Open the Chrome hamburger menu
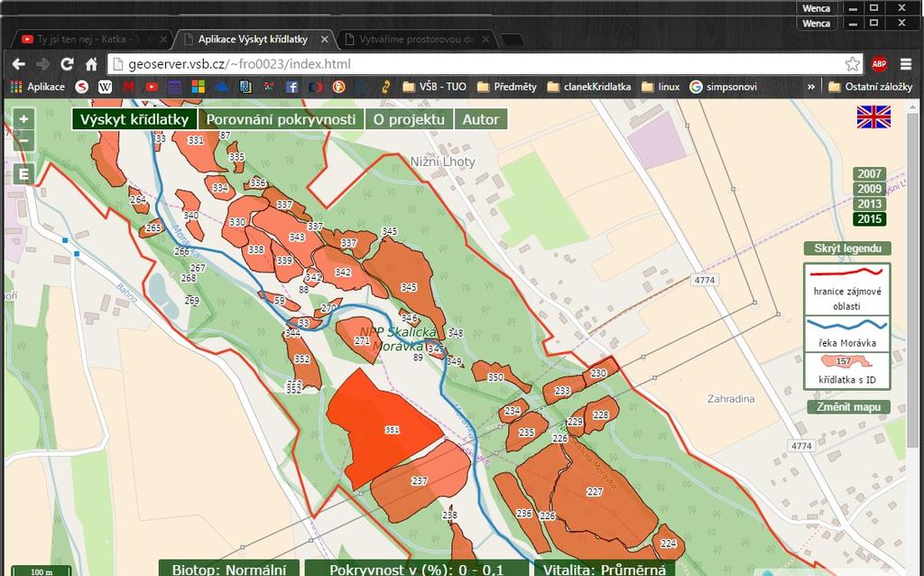Screen dimensions: 924x576 tap(906, 64)
